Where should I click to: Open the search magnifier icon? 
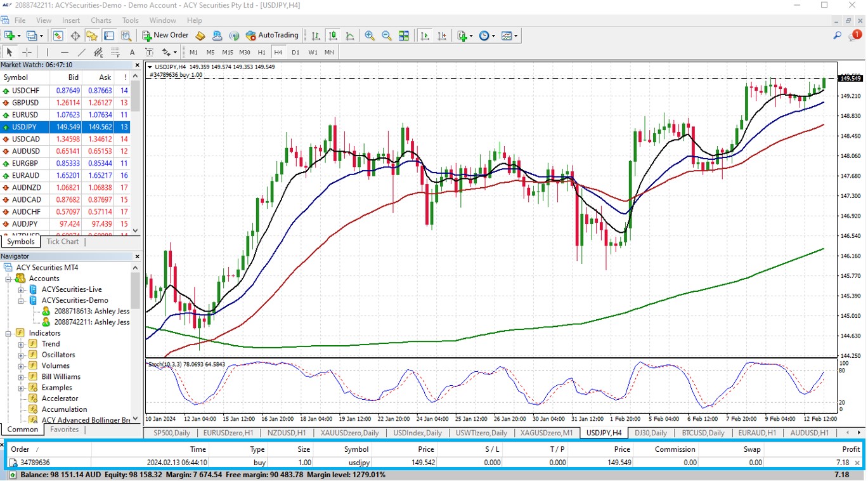point(837,36)
